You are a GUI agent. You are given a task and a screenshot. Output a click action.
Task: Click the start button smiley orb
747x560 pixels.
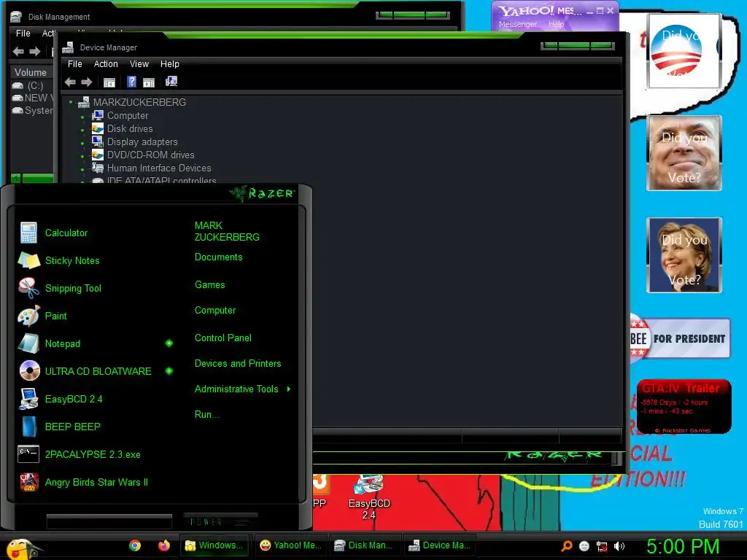pyautogui.click(x=23, y=548)
